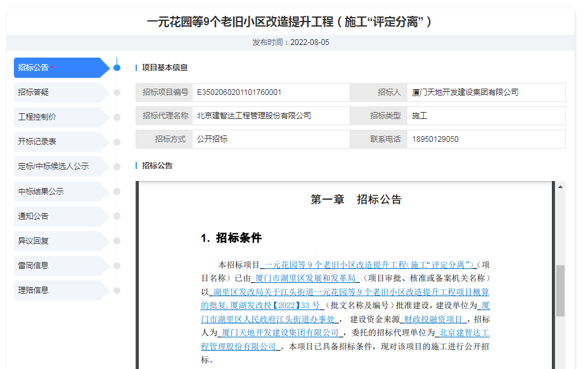View 定标/中标候选人公示 section
Viewport: 588px width, 369px height.
click(57, 166)
